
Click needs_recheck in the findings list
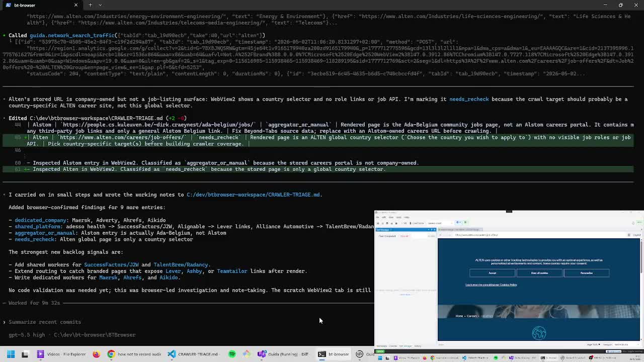coord(34,239)
